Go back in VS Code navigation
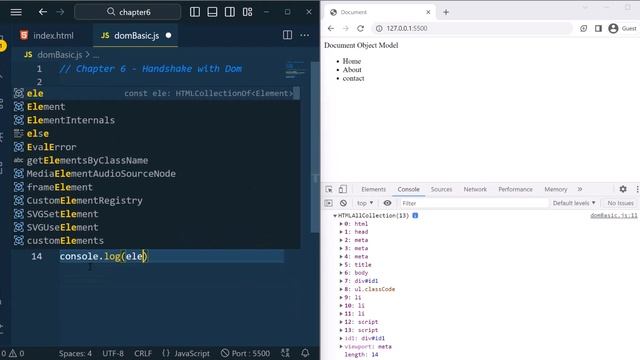The height and width of the screenshot is (360, 640). 42,12
